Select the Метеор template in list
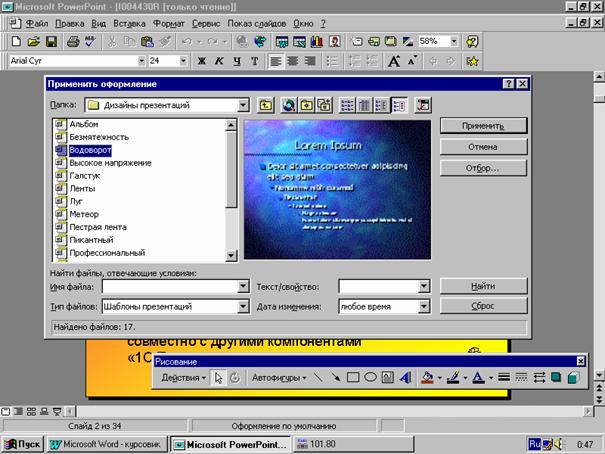 (x=83, y=214)
